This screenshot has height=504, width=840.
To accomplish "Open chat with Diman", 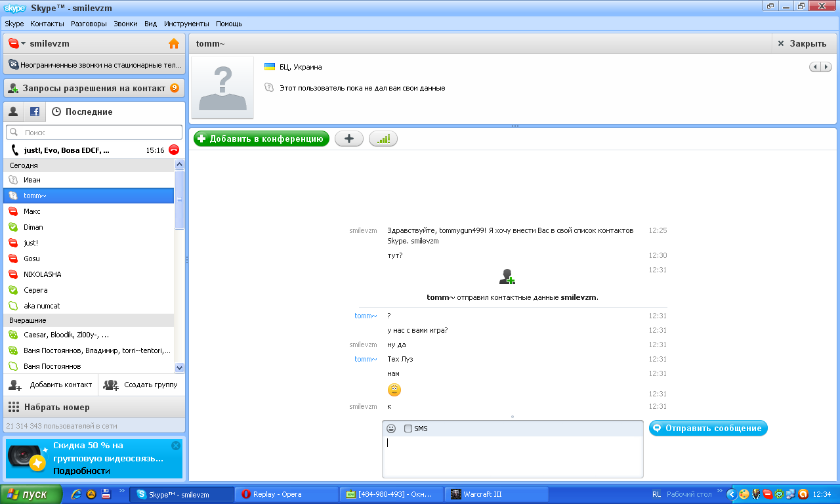I will point(89,227).
